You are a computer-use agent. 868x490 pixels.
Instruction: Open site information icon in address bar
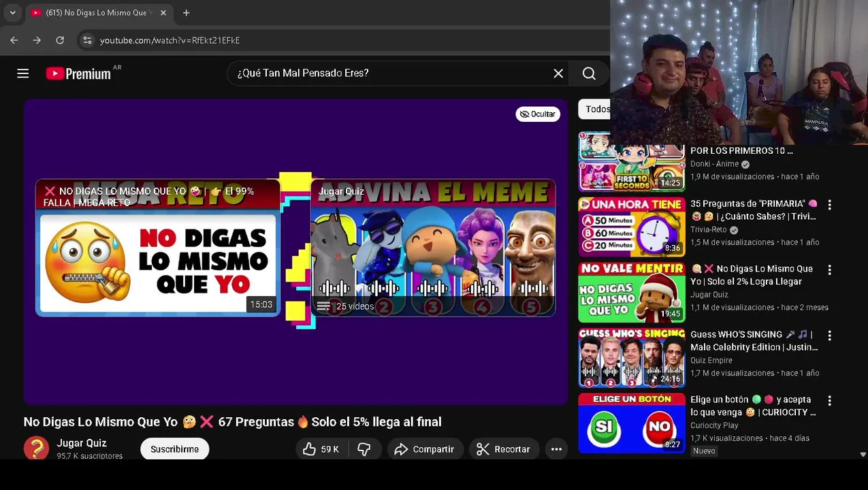87,40
